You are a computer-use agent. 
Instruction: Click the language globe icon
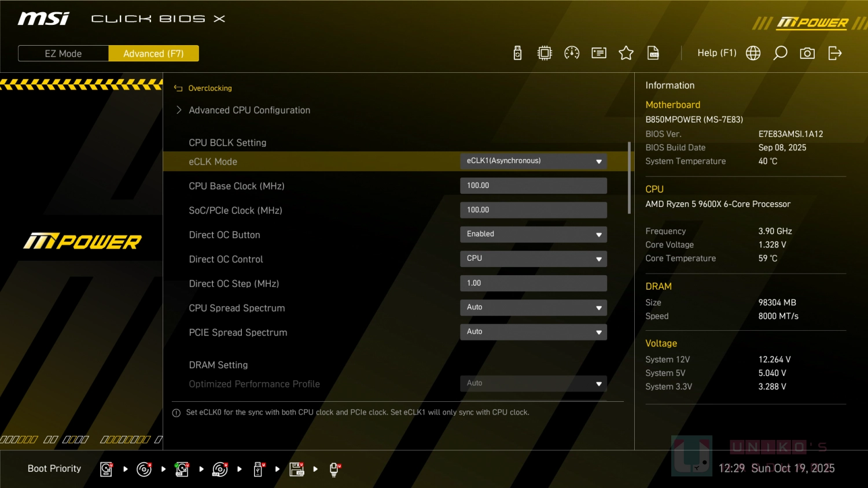[x=753, y=53]
